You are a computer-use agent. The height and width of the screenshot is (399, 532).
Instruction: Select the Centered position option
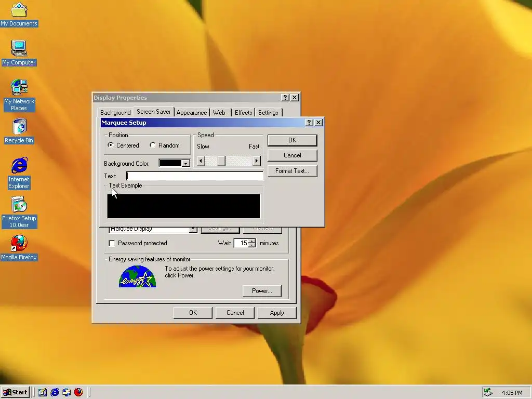124,145
